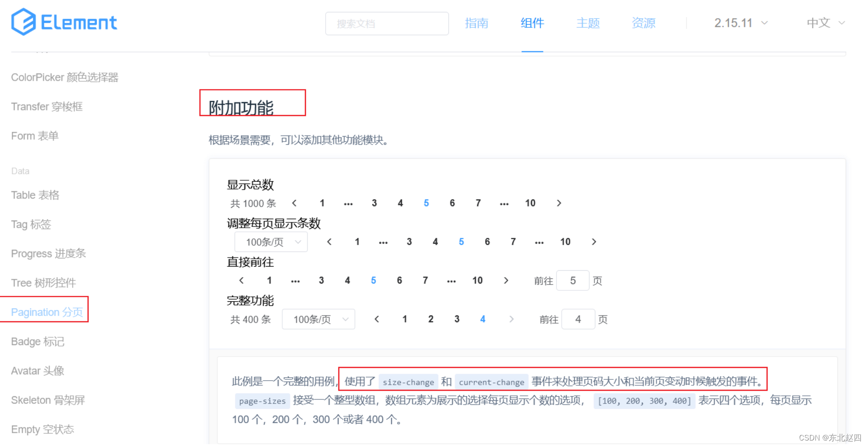Image resolution: width=868 pixels, height=446 pixels.
Task: Select Pagination 分页 in the sidebar
Action: pyautogui.click(x=47, y=312)
